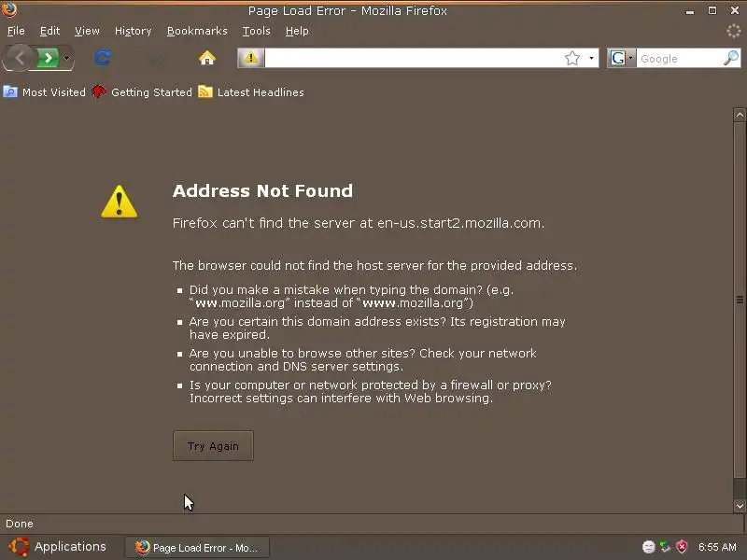Open the Latest Headlines bookmark feed
Image resolution: width=747 pixels, height=560 pixels.
(251, 91)
